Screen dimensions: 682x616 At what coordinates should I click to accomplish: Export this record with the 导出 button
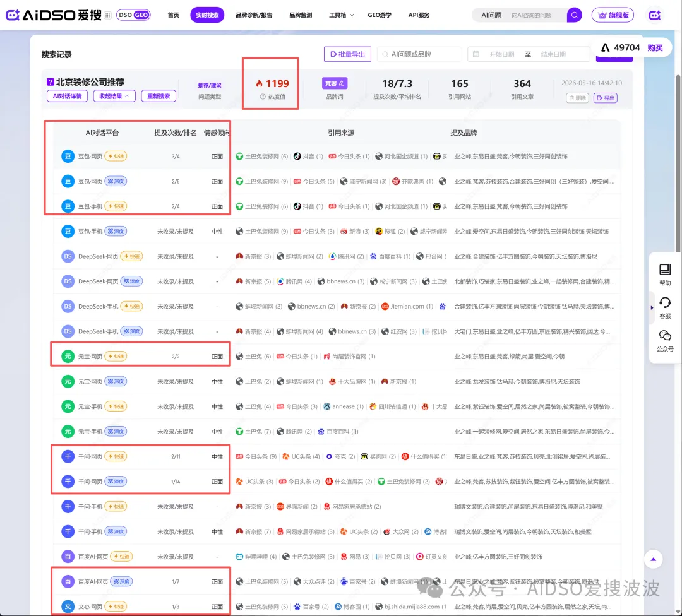[605, 98]
